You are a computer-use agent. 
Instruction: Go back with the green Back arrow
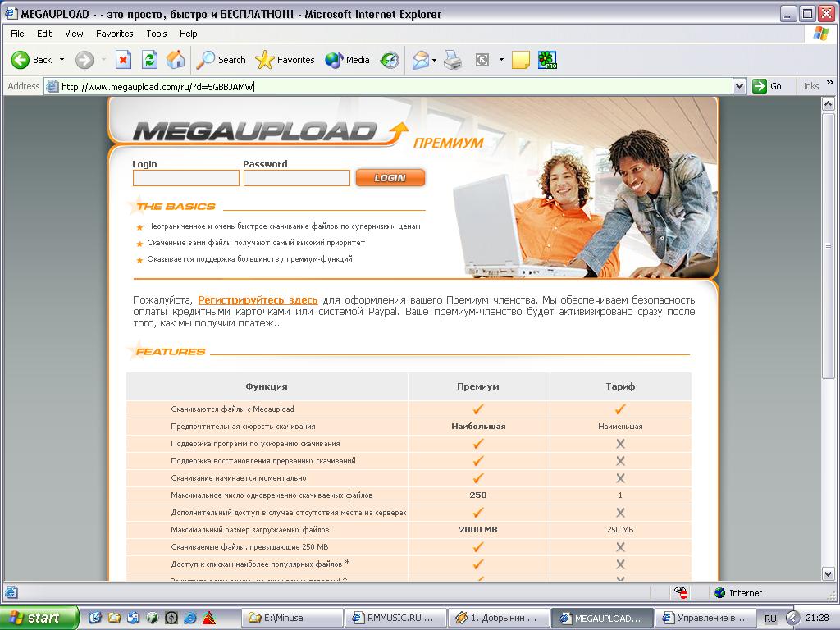31,59
